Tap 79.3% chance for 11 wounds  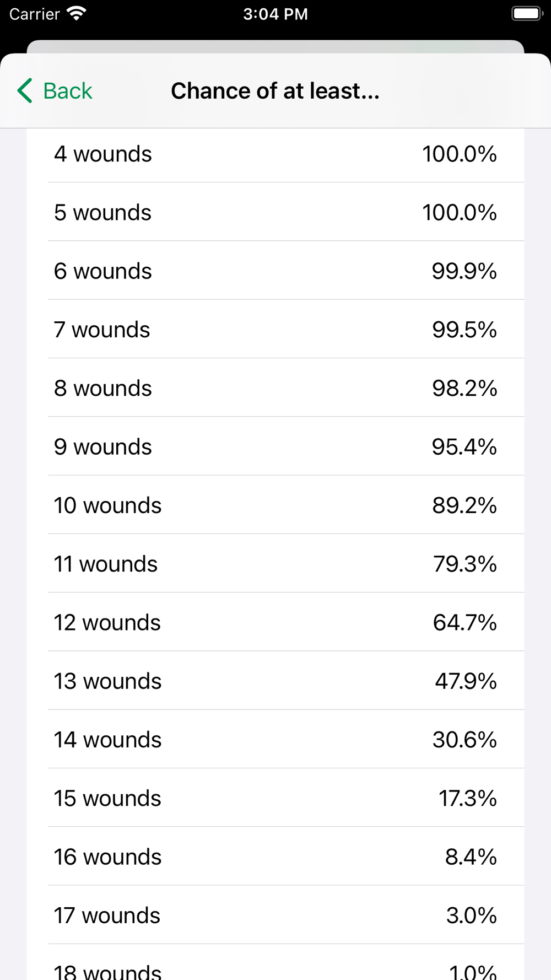point(464,564)
